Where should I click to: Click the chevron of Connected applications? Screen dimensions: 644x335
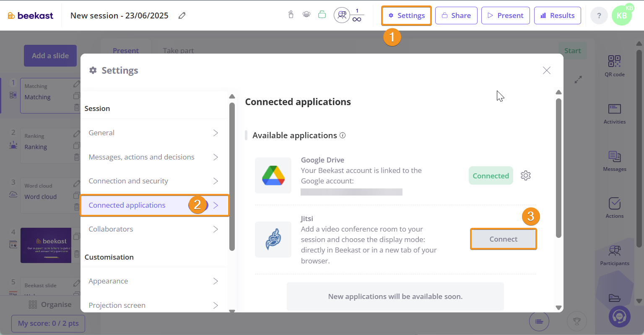(x=216, y=205)
